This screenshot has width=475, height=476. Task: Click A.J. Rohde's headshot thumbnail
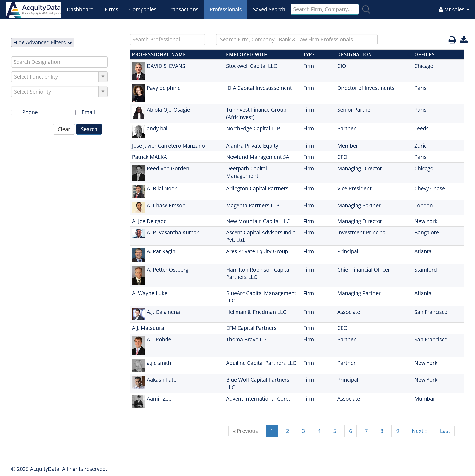(138, 345)
